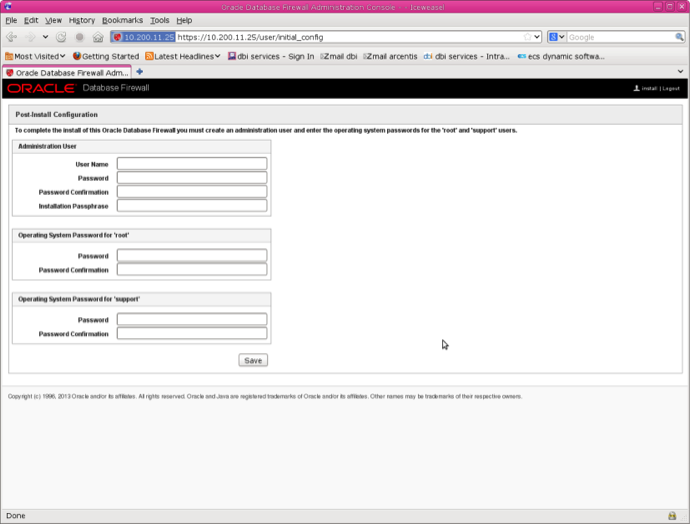The width and height of the screenshot is (690, 525).
Task: Click the Home icon in navigation toolbar
Action: tap(97, 37)
